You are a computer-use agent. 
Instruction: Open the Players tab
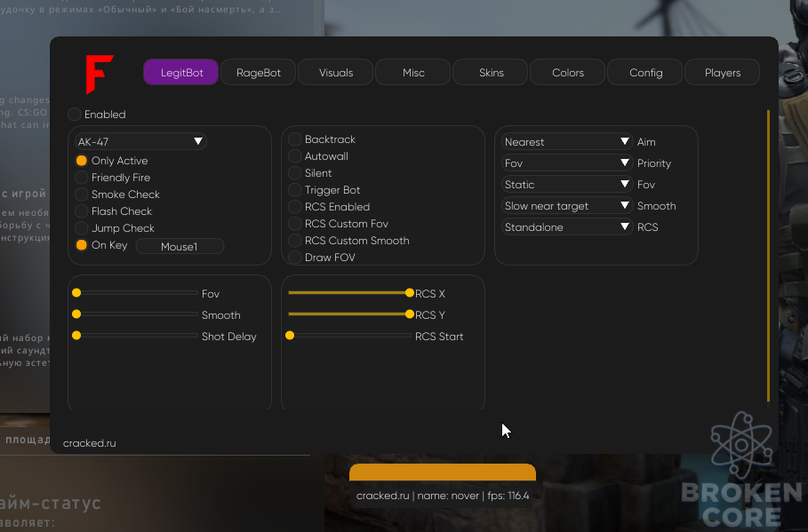tap(722, 73)
